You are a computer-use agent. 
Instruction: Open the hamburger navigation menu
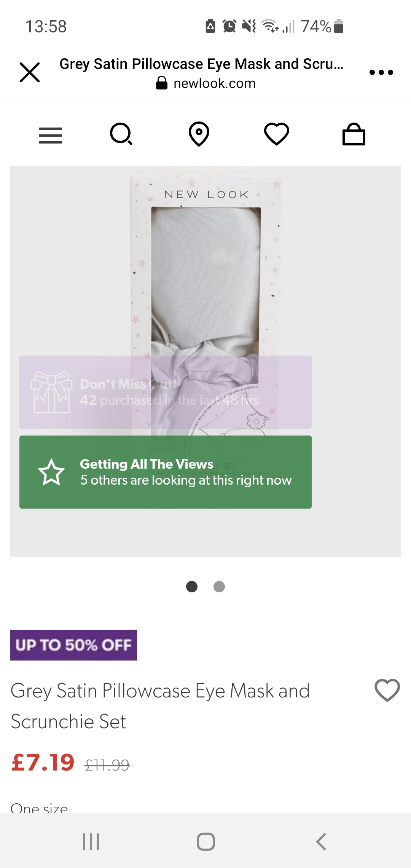(x=51, y=136)
